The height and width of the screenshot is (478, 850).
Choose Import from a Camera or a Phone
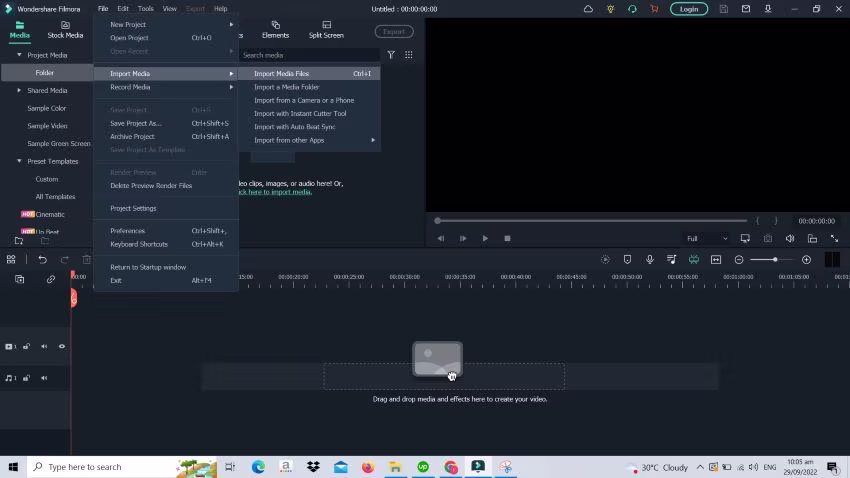point(309,100)
